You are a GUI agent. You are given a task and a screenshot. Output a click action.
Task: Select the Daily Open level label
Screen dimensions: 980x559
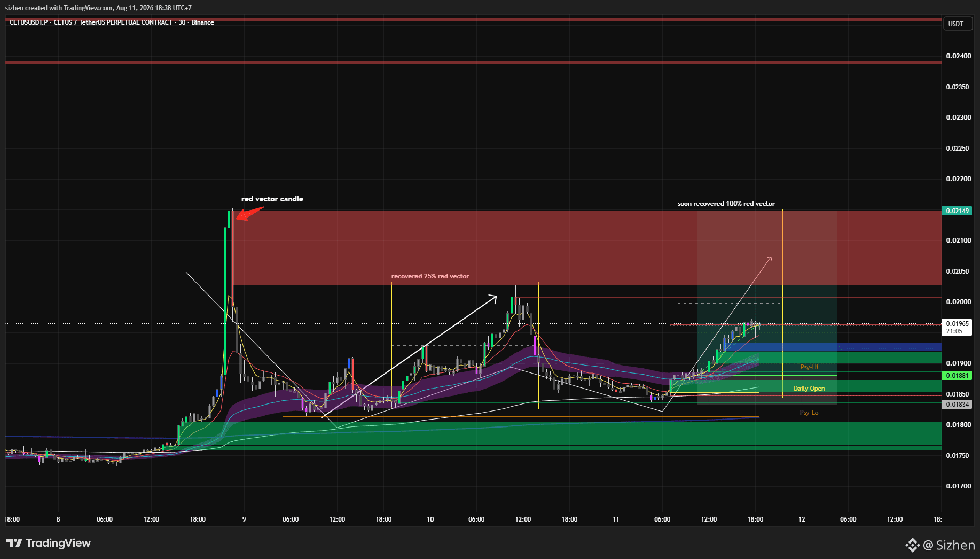pyautogui.click(x=809, y=389)
